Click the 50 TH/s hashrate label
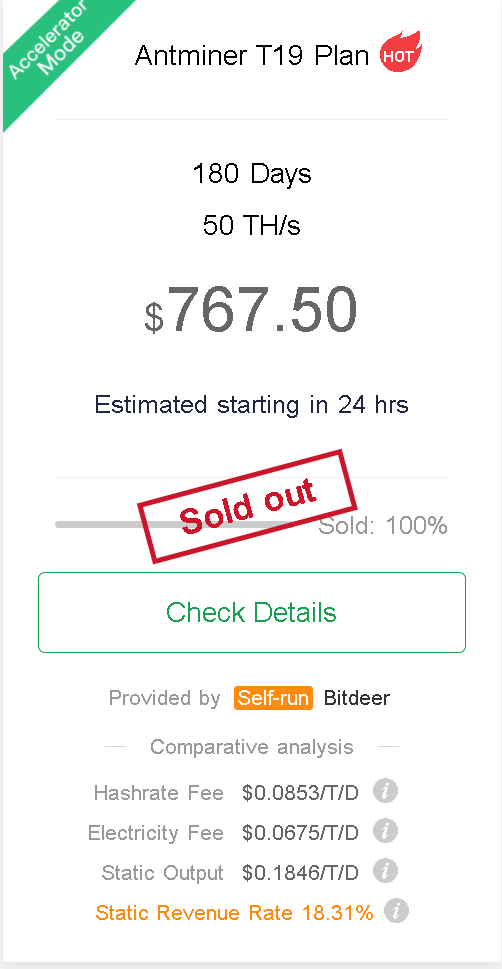Image resolution: width=502 pixels, height=969 pixels. (x=252, y=225)
